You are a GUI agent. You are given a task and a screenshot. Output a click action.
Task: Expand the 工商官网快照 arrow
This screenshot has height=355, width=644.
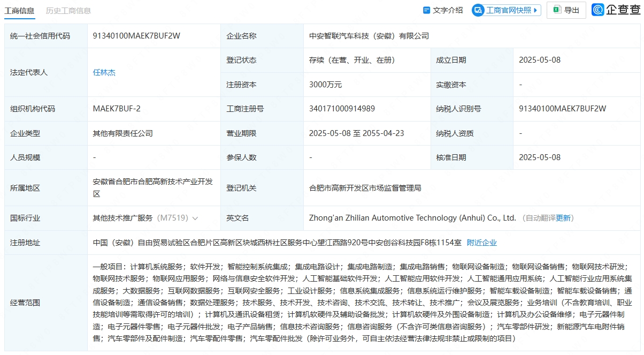pos(536,10)
